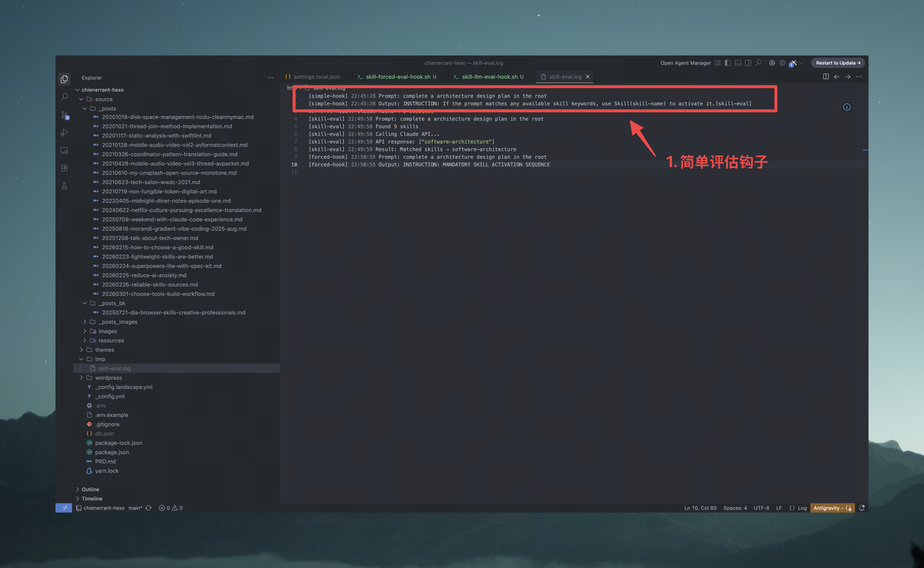The image size is (924, 568).
Task: Expand the Outline section
Action: [x=90, y=489]
